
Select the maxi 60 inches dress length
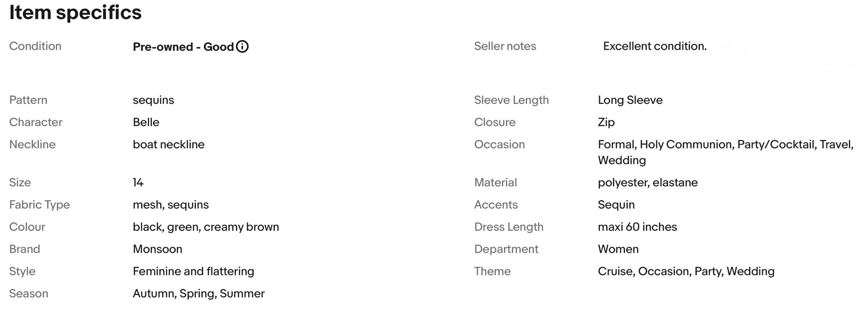tap(637, 227)
